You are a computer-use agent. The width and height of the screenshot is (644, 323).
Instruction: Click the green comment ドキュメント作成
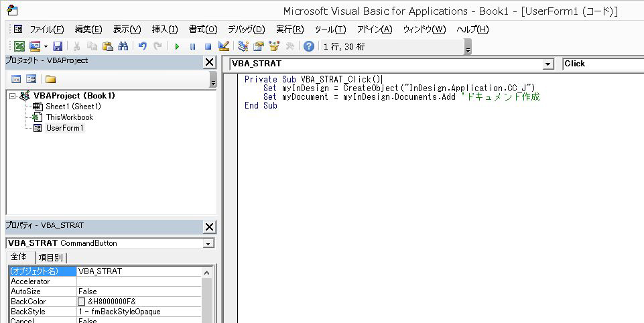tap(501, 97)
